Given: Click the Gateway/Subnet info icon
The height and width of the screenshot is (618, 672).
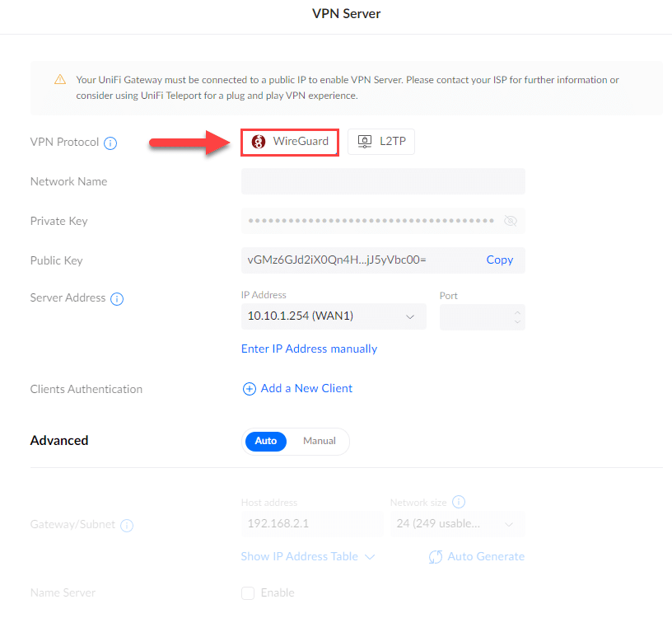Looking at the screenshot, I should 128,525.
